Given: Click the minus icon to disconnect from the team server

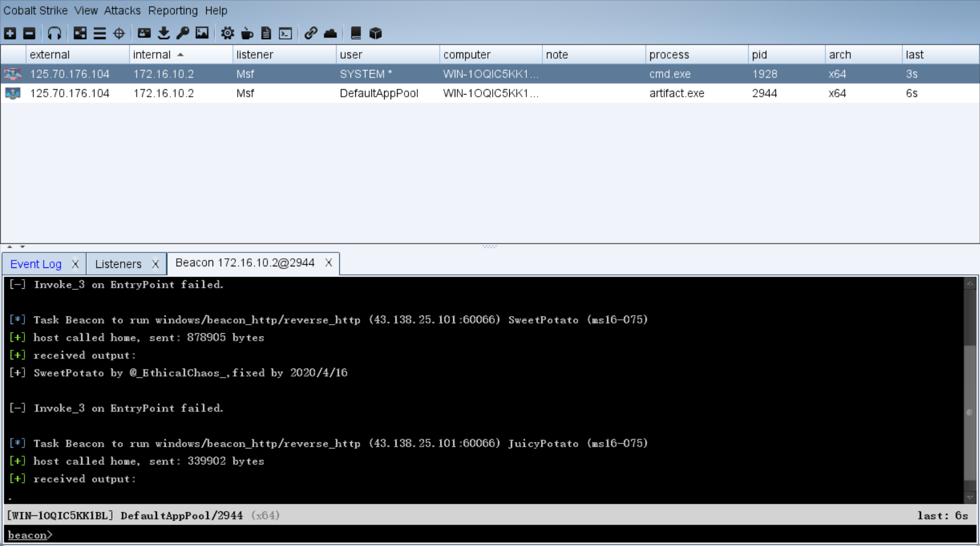Looking at the screenshot, I should (x=29, y=33).
